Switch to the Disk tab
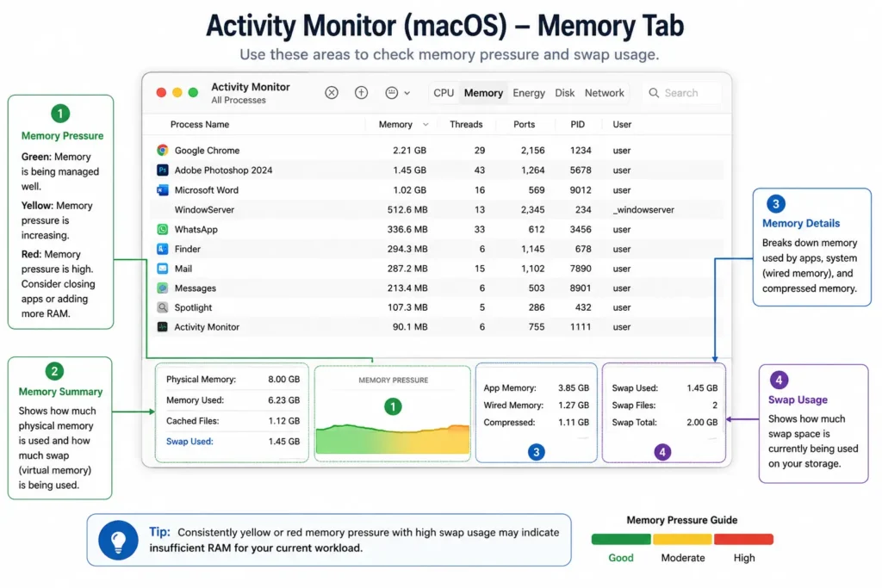The height and width of the screenshot is (588, 882). 565,93
